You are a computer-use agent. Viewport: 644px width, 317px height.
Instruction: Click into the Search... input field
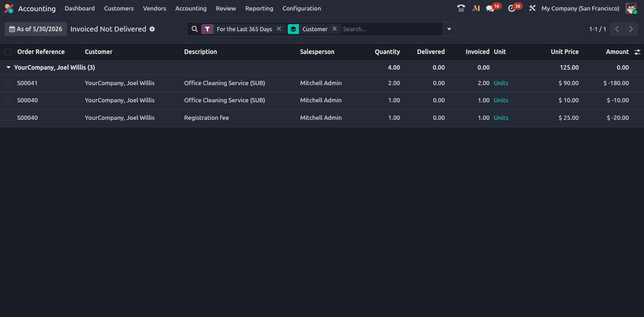(x=392, y=29)
